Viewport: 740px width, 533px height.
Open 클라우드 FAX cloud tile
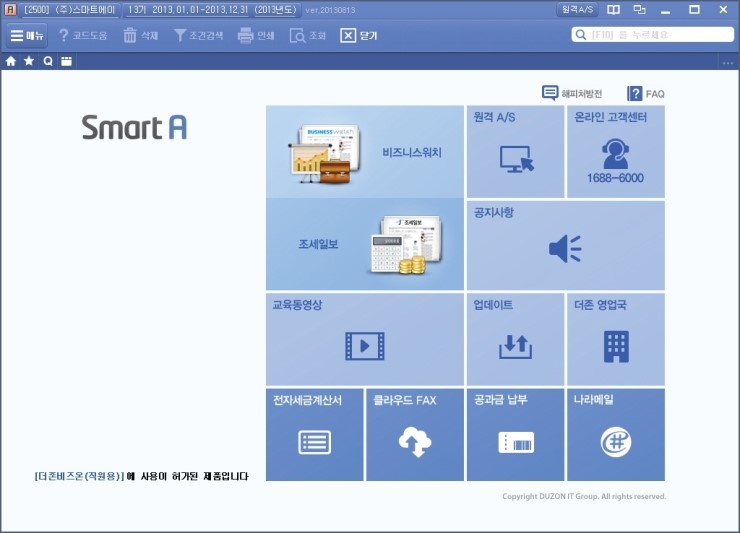[x=415, y=435]
